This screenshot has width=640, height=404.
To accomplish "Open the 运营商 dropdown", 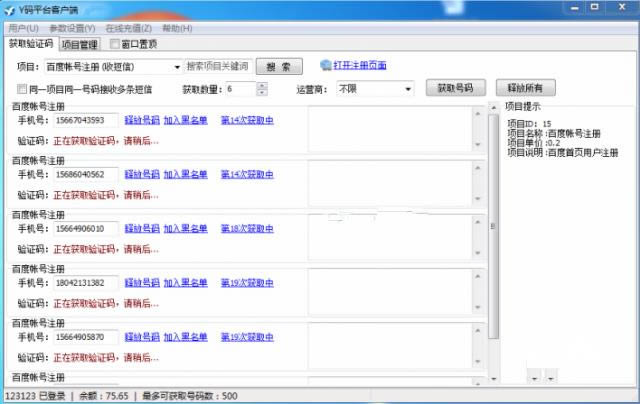I will [x=408, y=89].
